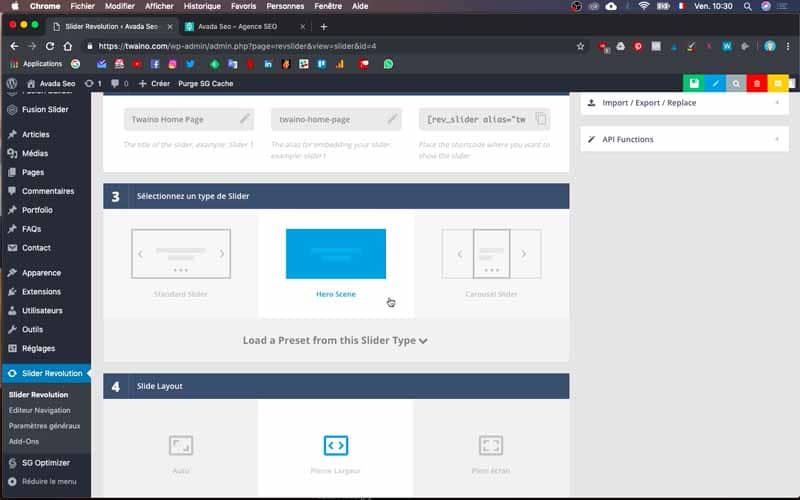Select the Hero Scene blue thumbnail
Viewport: 800px width, 500px height.
coord(336,254)
